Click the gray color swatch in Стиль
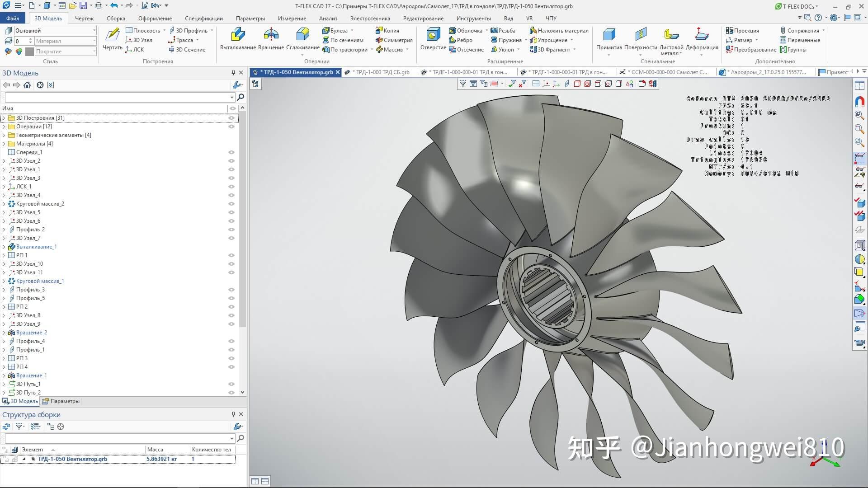Screen dimensions: 868x488 pyautogui.click(x=29, y=52)
